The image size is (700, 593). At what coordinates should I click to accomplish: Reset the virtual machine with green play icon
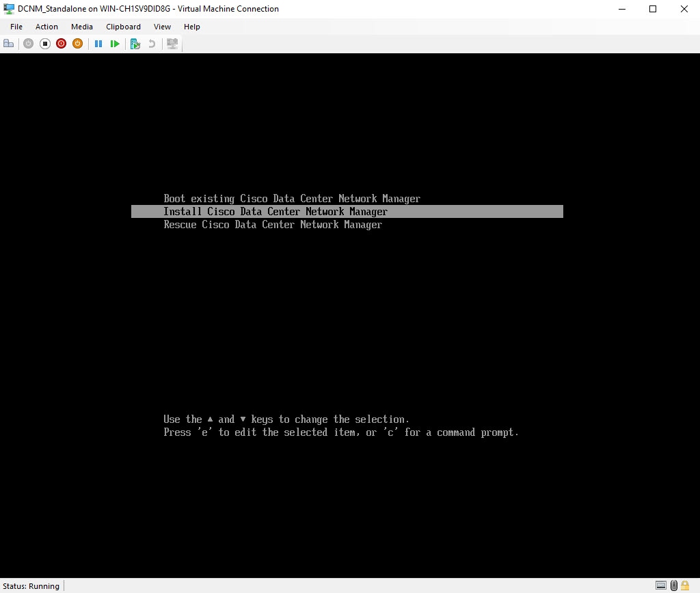115,44
